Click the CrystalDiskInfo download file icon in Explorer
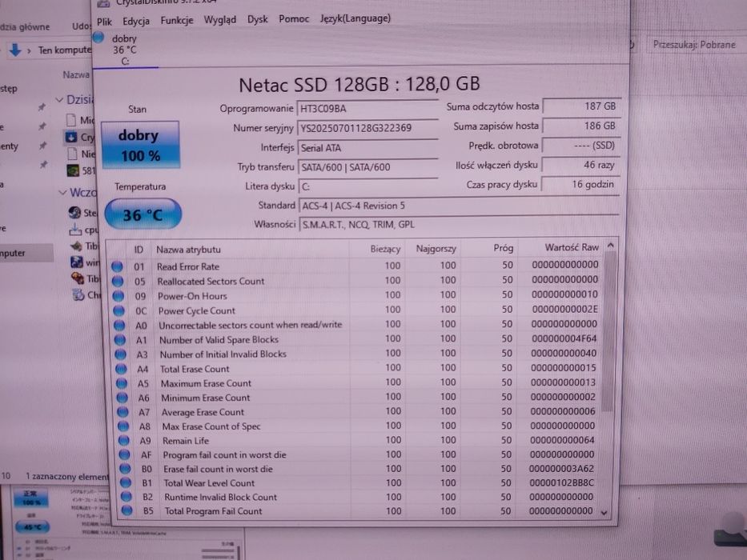The image size is (747, 560). (x=71, y=137)
